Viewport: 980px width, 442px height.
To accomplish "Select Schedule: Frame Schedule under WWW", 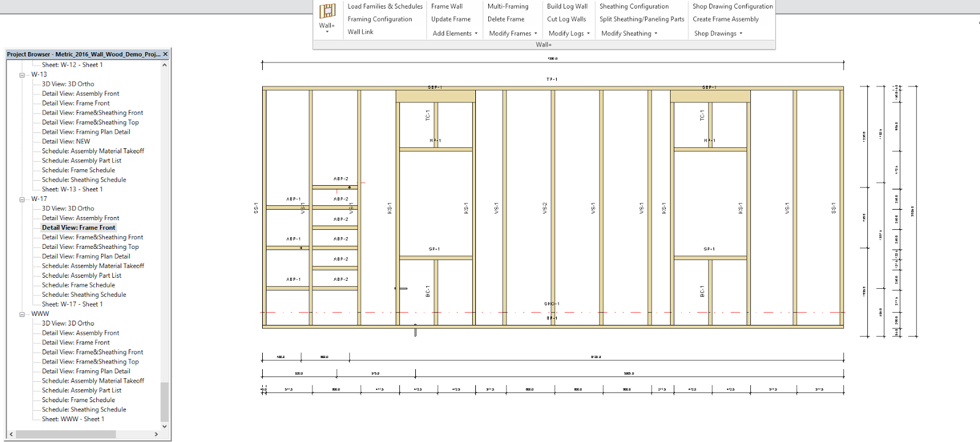I will [x=78, y=400].
